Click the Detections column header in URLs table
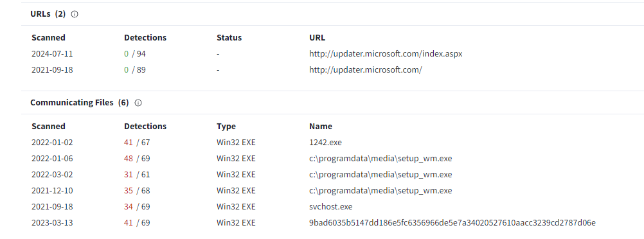 pos(145,37)
